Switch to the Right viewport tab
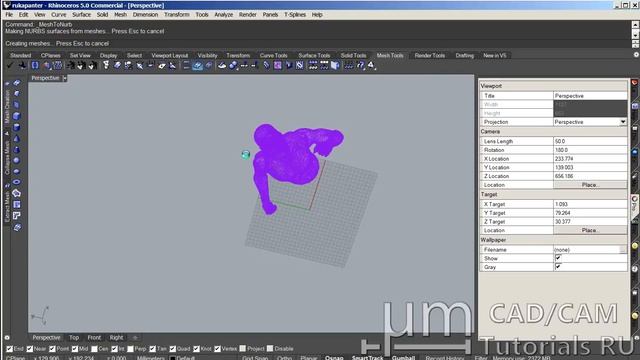 (x=116, y=338)
